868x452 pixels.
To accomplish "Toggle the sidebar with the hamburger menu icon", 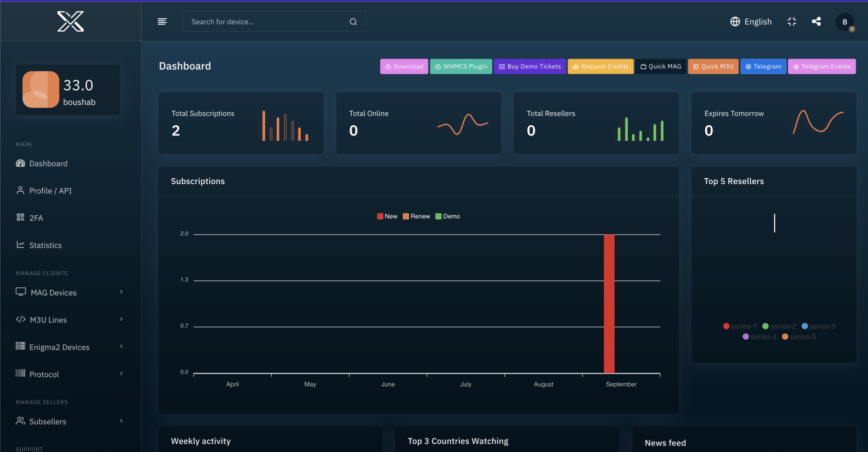I will (162, 22).
